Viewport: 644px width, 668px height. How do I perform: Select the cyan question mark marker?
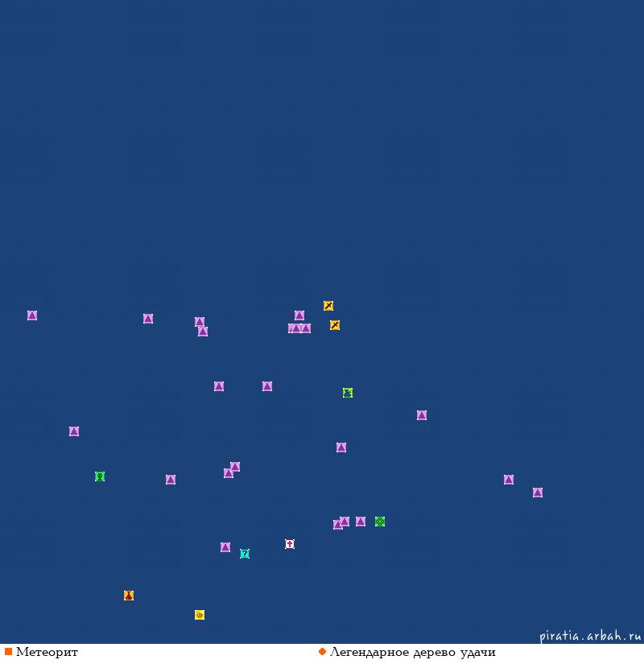(245, 554)
